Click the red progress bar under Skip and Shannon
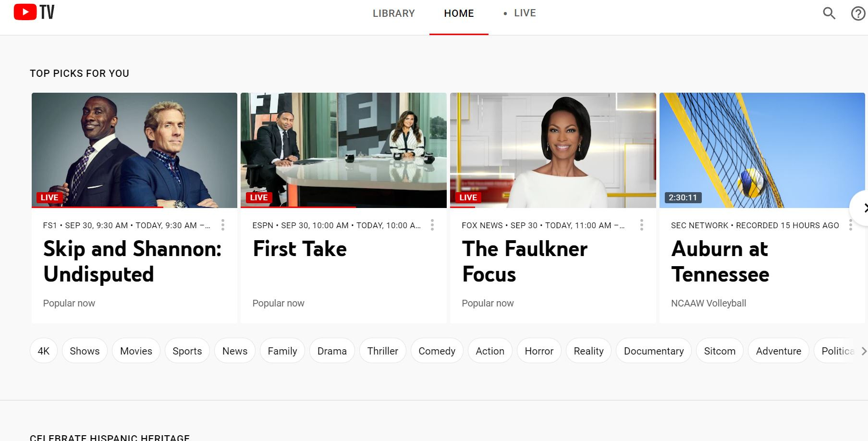The width and height of the screenshot is (868, 441). (98, 207)
